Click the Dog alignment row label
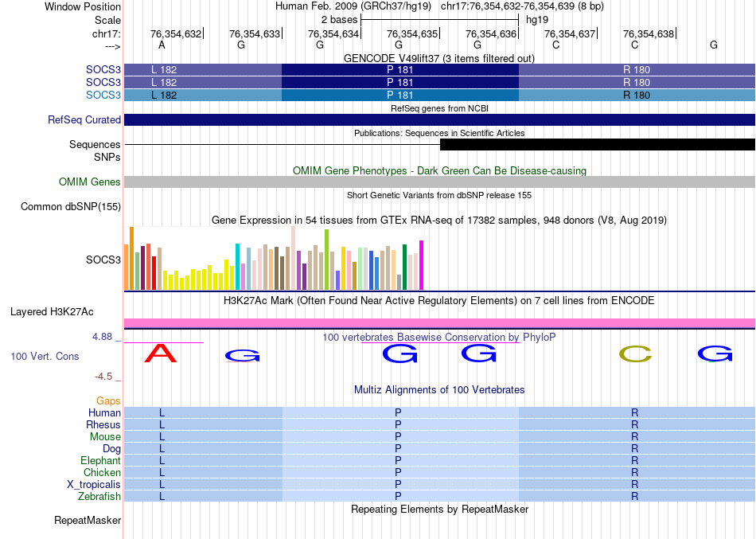This screenshot has width=756, height=539. pos(112,449)
